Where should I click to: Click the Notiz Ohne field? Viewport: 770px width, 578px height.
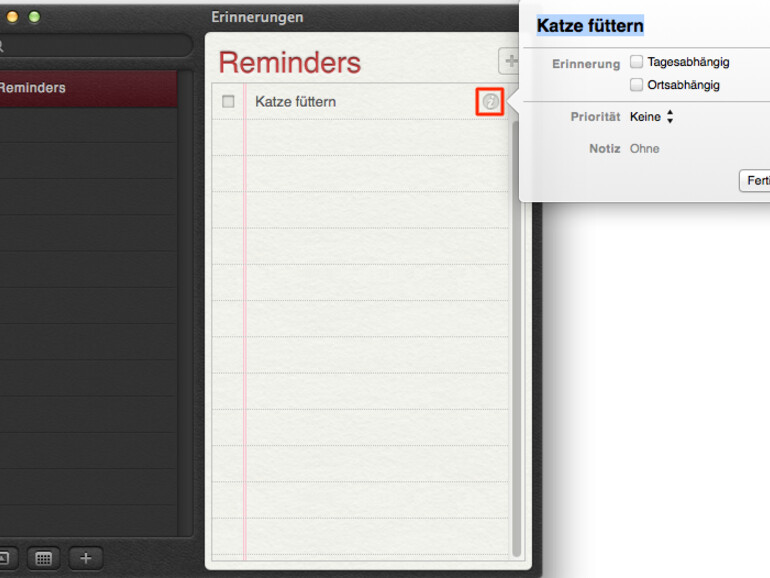(x=645, y=149)
